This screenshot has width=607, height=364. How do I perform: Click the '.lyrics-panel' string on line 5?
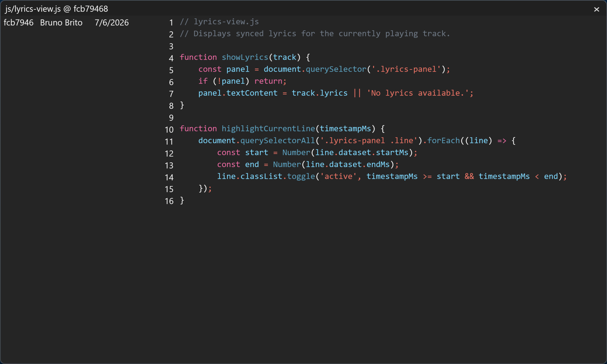click(406, 69)
